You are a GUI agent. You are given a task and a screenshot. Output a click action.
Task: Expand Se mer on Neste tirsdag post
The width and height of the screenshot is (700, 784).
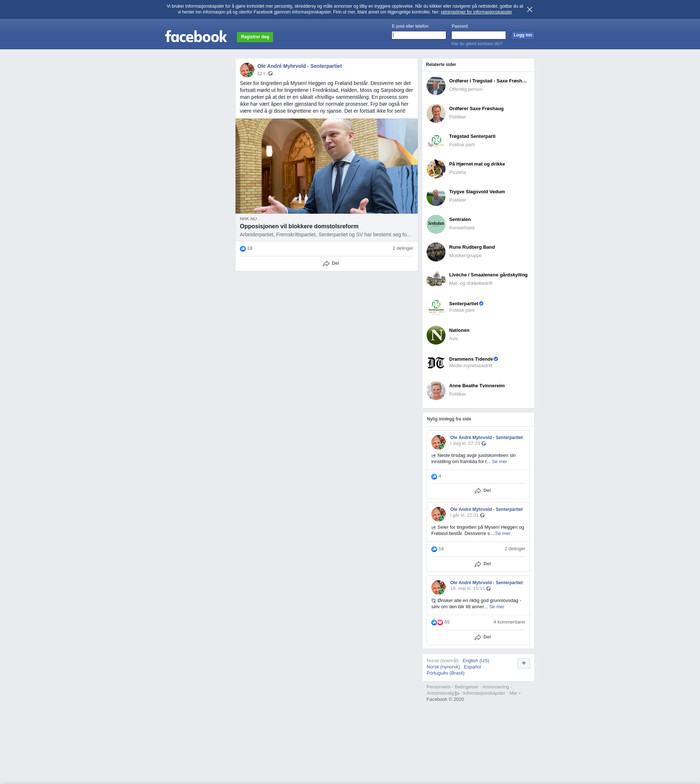click(499, 462)
